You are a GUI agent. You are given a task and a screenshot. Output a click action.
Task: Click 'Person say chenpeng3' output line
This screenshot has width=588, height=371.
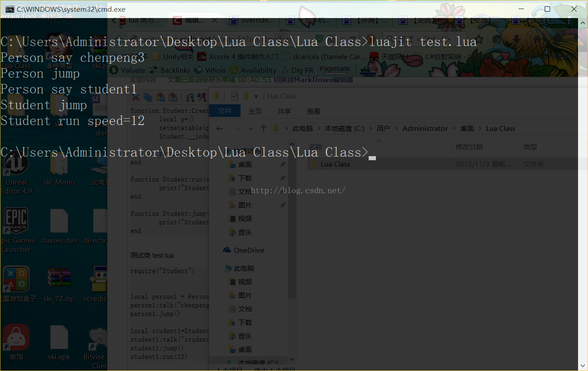(x=72, y=58)
